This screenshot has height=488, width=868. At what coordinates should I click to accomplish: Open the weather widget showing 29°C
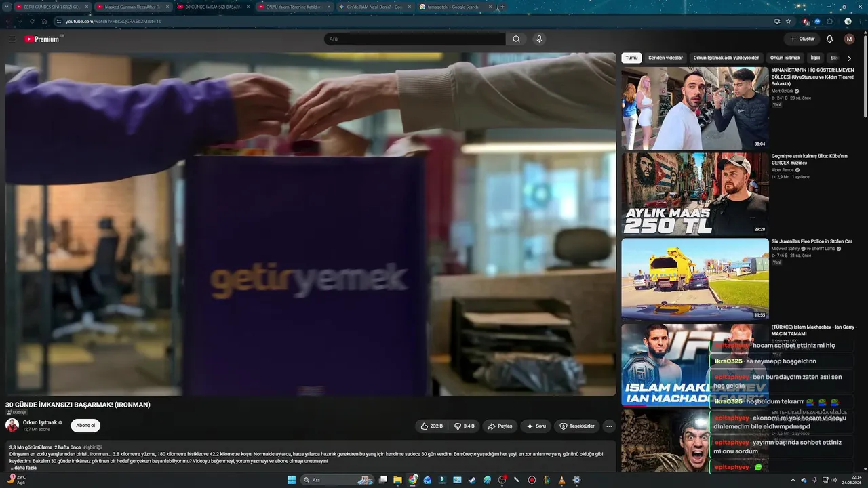click(16, 480)
